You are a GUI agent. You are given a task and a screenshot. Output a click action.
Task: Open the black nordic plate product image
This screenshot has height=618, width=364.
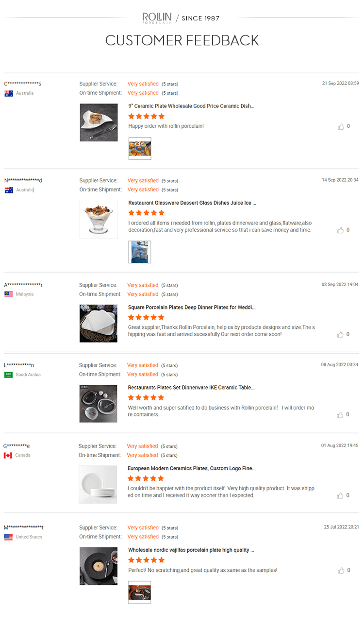coord(99,566)
